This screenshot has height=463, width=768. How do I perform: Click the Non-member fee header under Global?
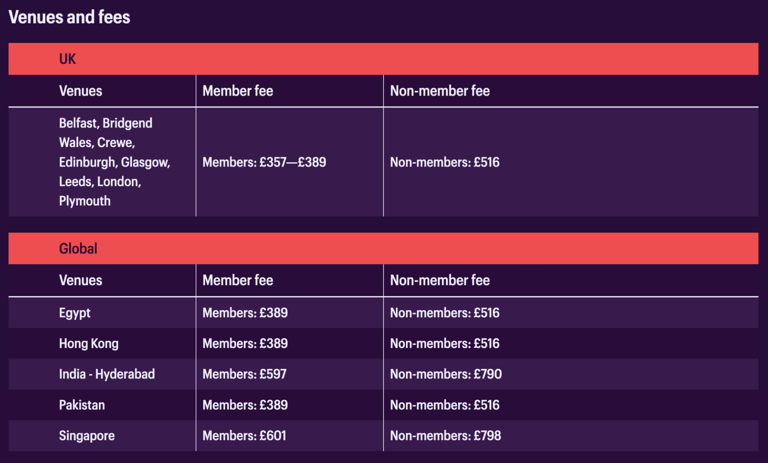point(440,281)
